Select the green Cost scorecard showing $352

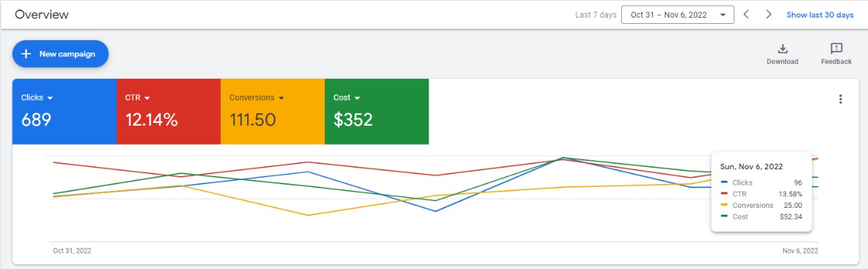coord(377,111)
